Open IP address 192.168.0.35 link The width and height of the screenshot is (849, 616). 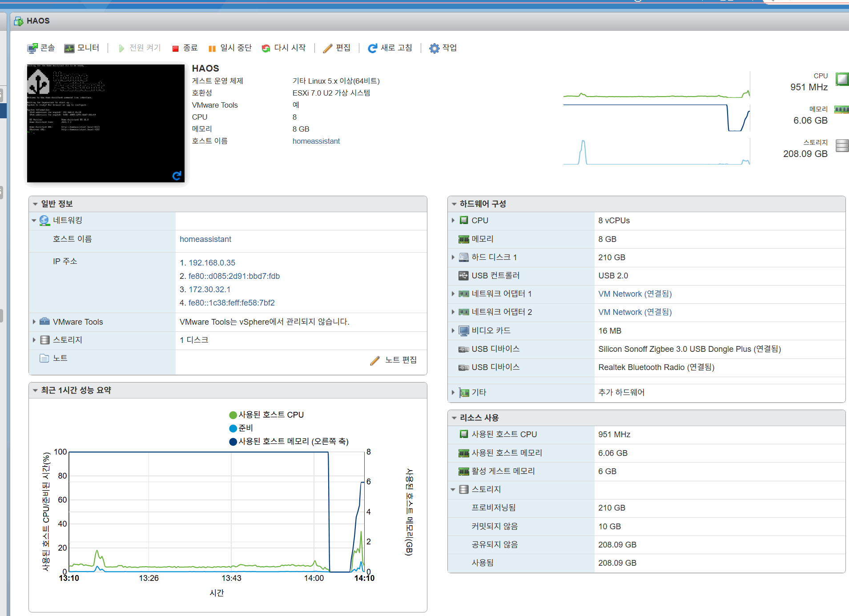click(x=212, y=263)
